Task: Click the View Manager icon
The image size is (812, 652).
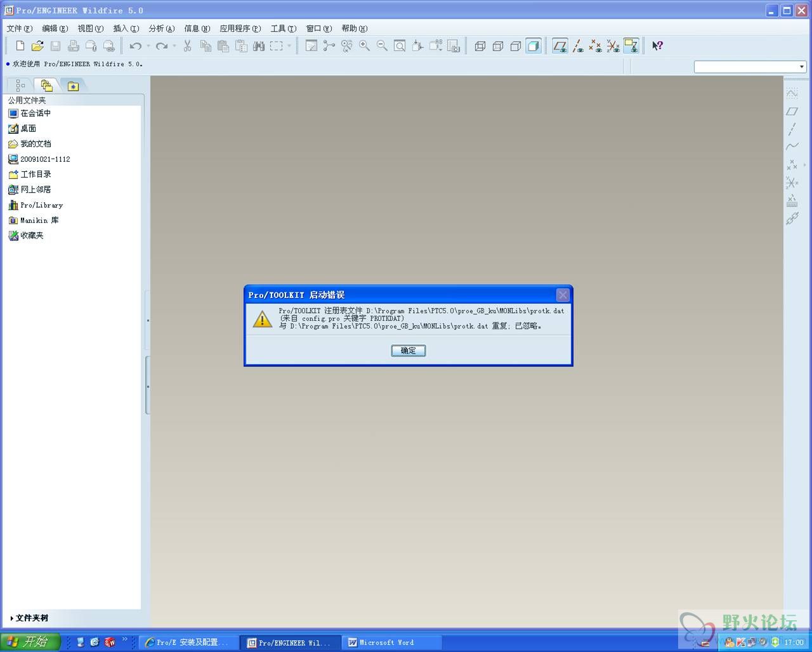Action: [454, 46]
